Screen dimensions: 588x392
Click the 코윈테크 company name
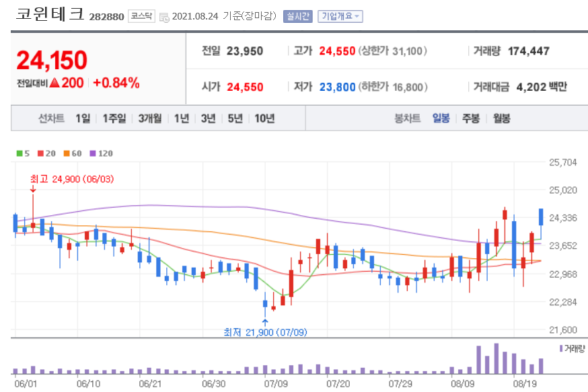(x=50, y=14)
